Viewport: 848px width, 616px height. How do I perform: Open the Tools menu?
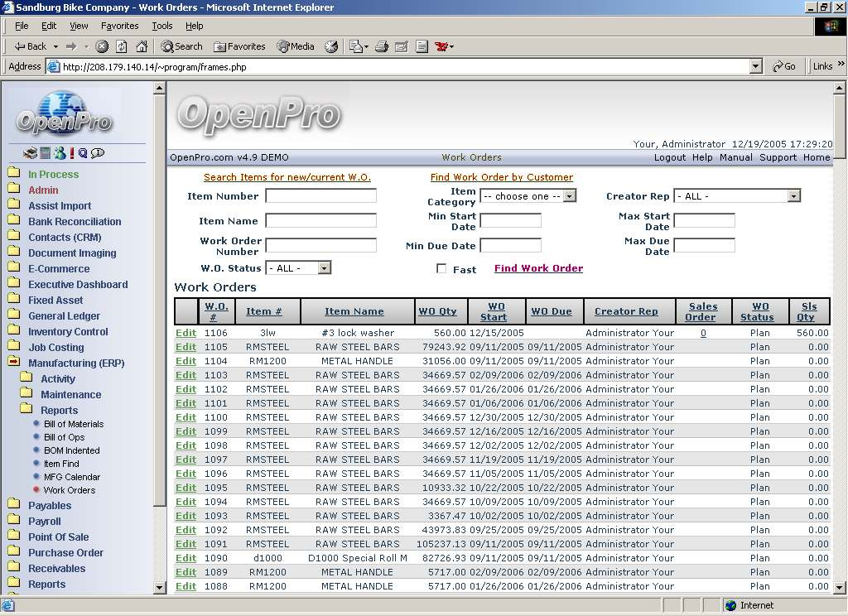[x=162, y=26]
